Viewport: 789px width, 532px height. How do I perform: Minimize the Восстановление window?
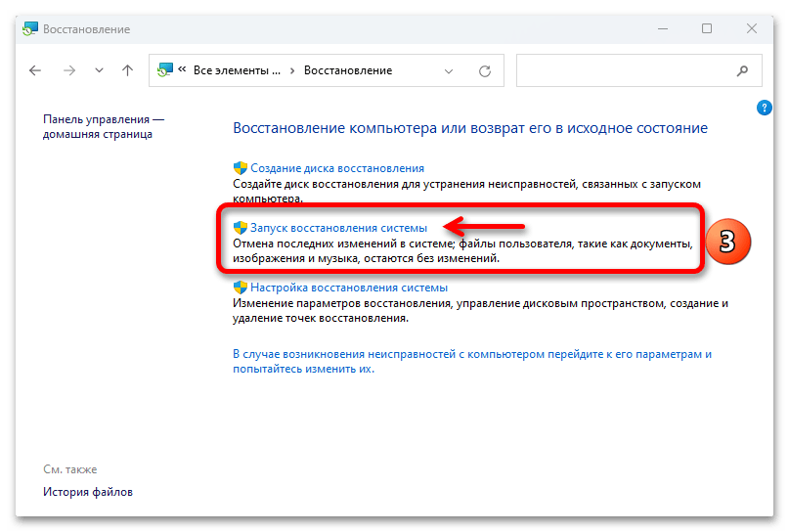point(663,28)
